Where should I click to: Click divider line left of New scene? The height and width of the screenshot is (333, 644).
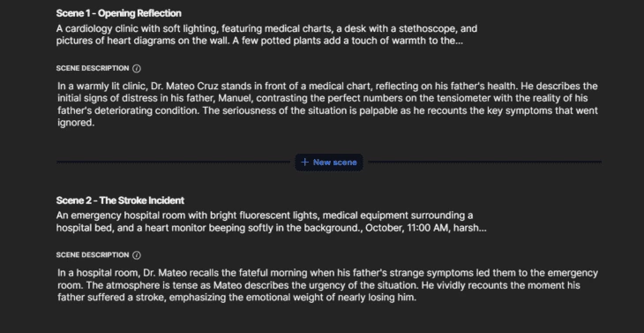[x=173, y=163]
